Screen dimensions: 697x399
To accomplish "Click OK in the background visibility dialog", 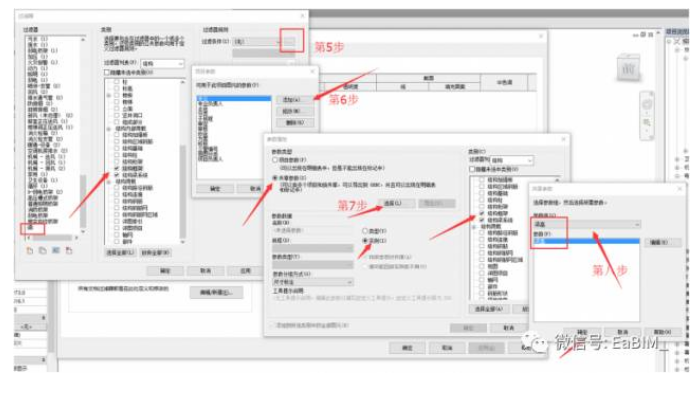I will point(407,348).
